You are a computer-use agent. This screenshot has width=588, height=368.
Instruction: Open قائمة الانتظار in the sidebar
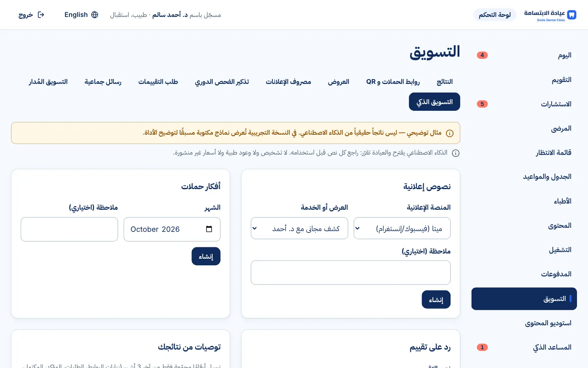click(524, 153)
